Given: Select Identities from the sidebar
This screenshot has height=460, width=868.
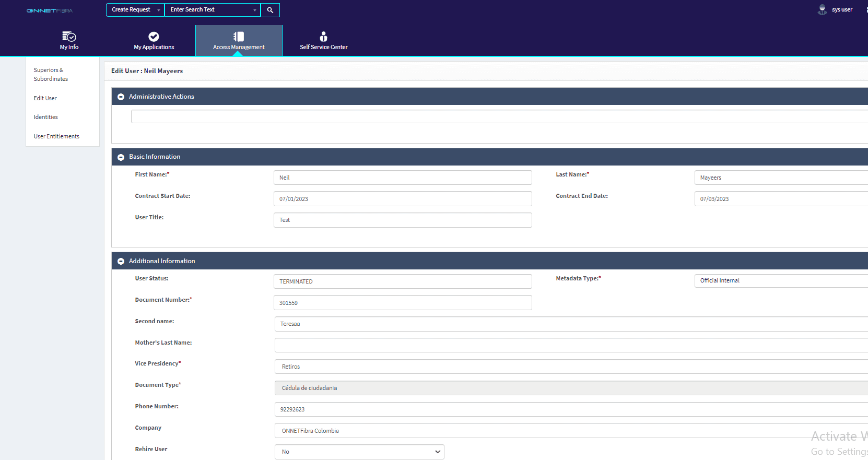Looking at the screenshot, I should [46, 117].
